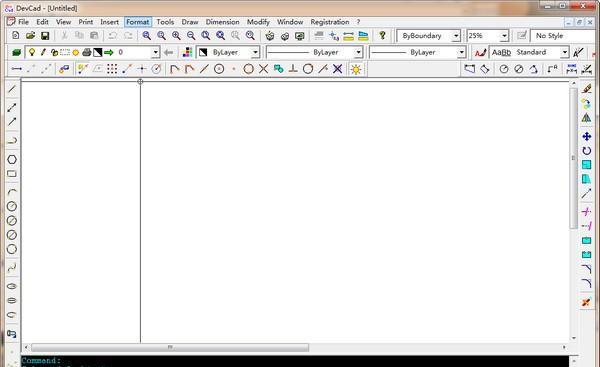Viewport: 600px width, 367px height.
Task: Open the 25% dropdown
Action: 504,36
